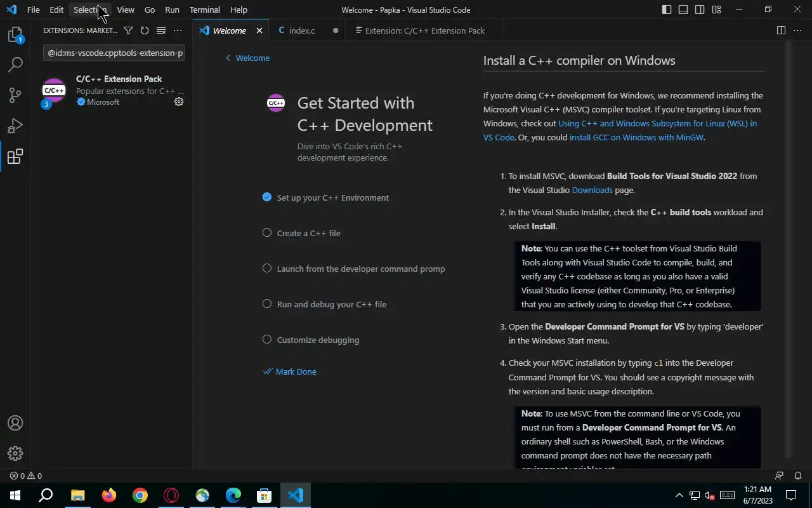This screenshot has width=812, height=508.
Task: Open the Edit menu
Action: click(x=56, y=10)
